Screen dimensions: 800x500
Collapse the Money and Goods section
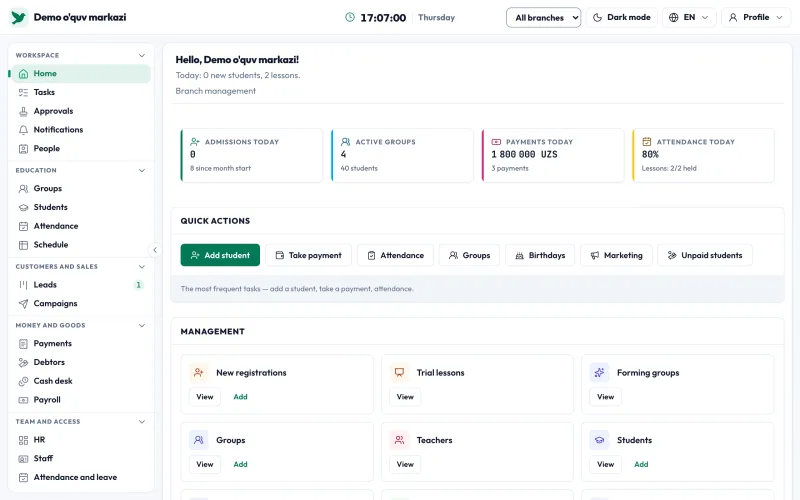pos(142,326)
